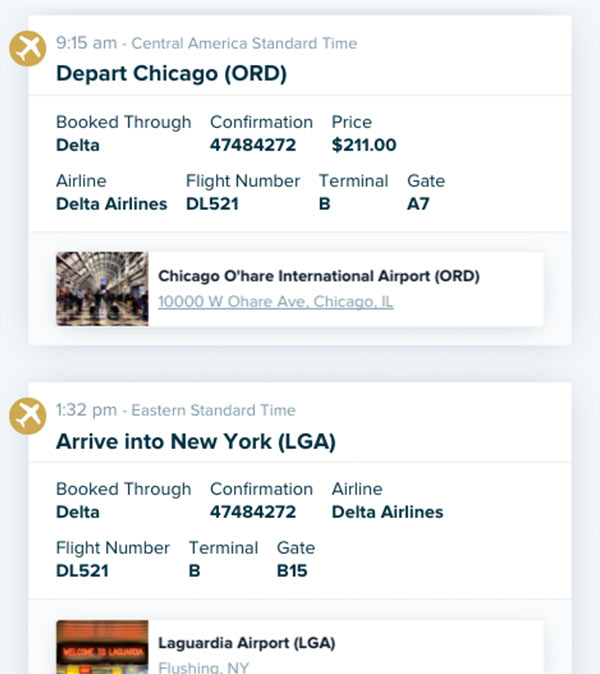Image resolution: width=600 pixels, height=674 pixels.
Task: Click the DL521 flight number in arrival card
Action: pos(83,571)
